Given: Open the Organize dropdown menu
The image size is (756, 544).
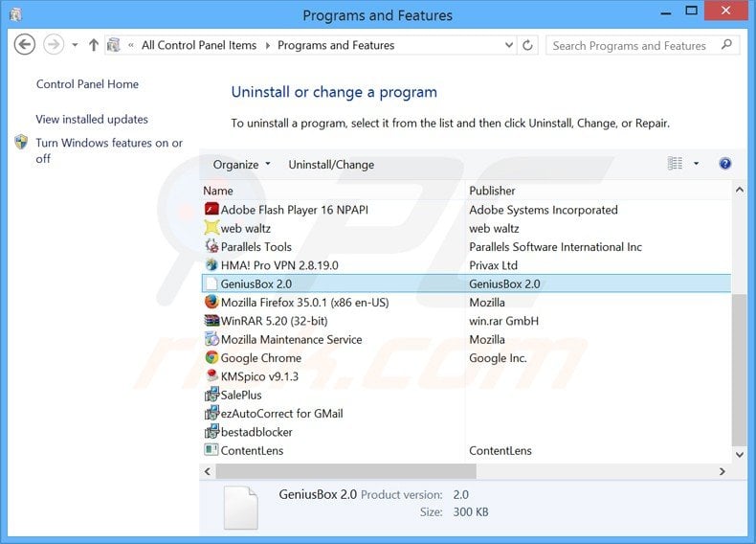Looking at the screenshot, I should tap(241, 165).
